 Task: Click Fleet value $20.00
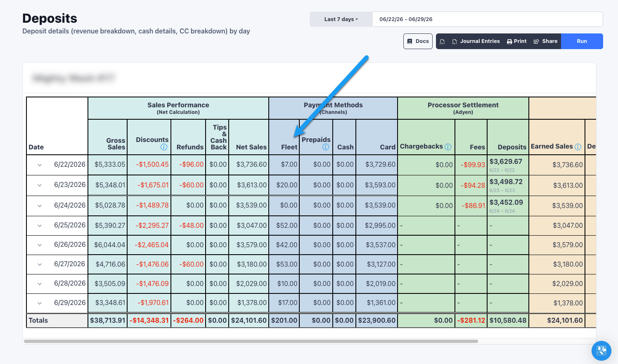click(x=287, y=185)
